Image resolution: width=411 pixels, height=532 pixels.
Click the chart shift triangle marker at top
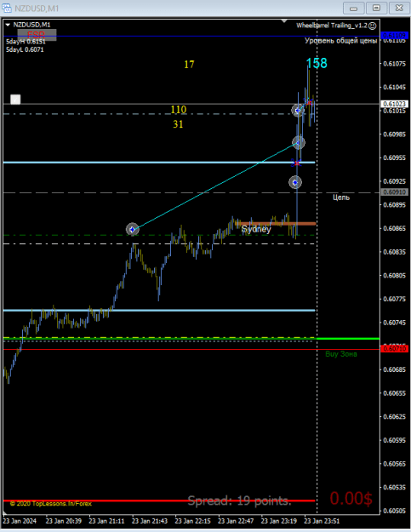(x=284, y=21)
